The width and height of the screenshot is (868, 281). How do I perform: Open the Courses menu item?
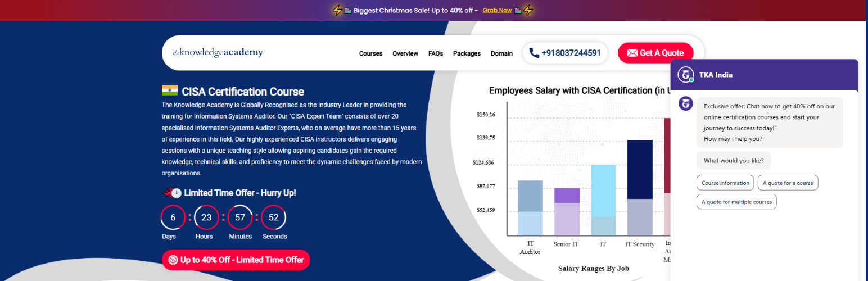370,53
